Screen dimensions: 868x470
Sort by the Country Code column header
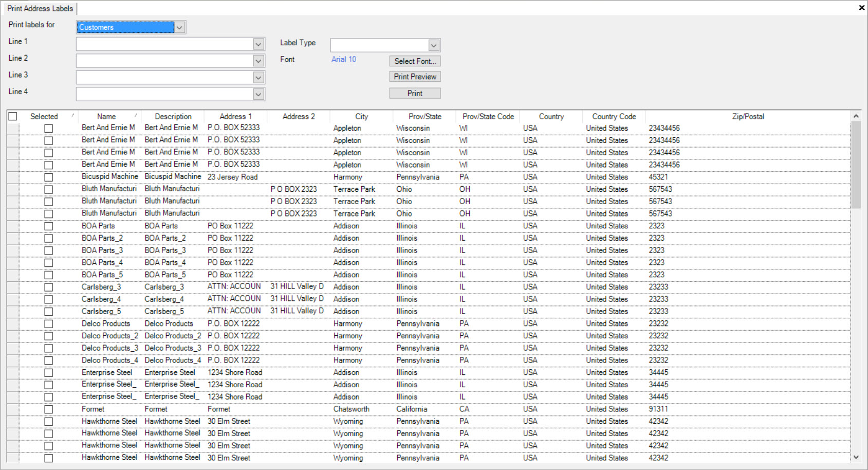point(614,117)
